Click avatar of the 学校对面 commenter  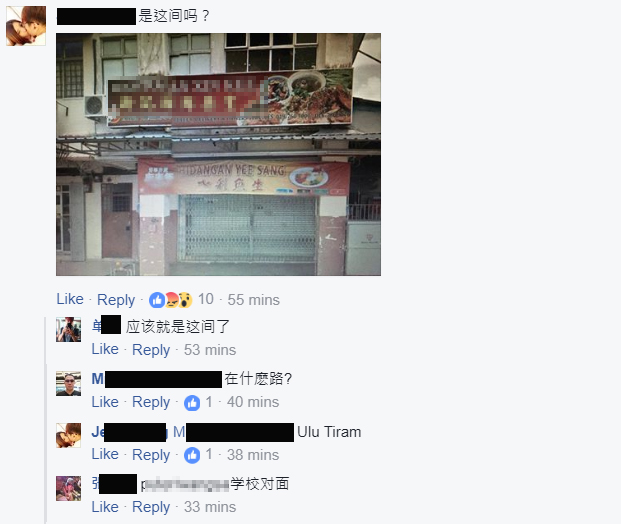click(x=69, y=488)
